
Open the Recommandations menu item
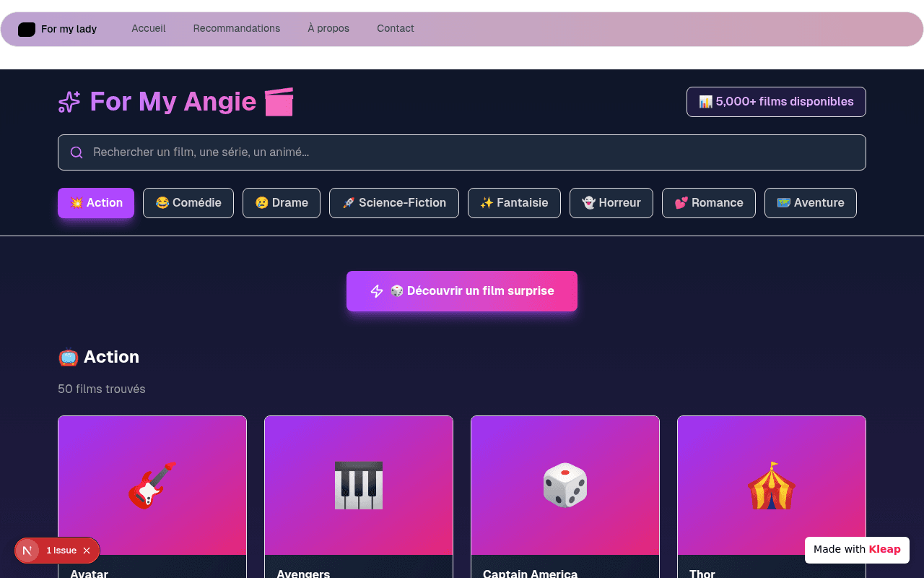[237, 28]
